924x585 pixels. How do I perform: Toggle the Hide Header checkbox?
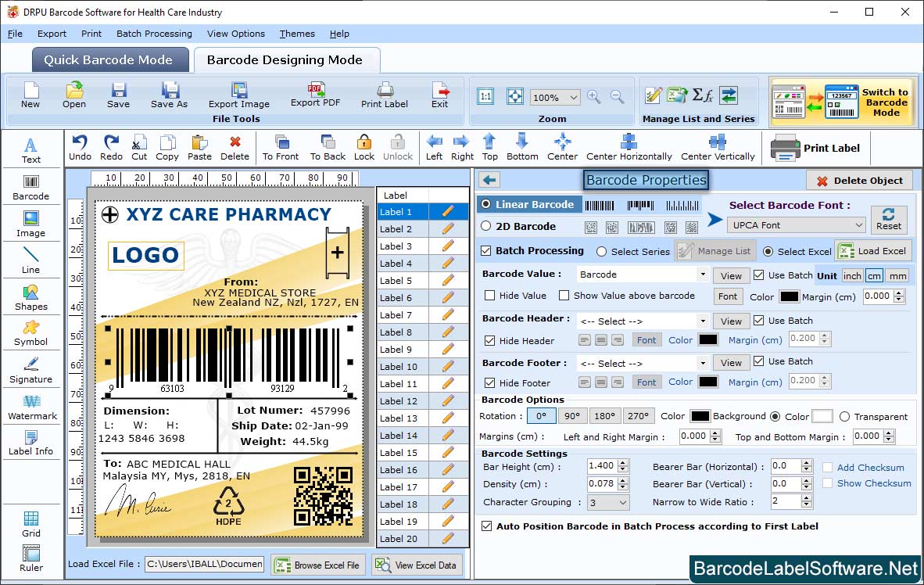(x=489, y=341)
